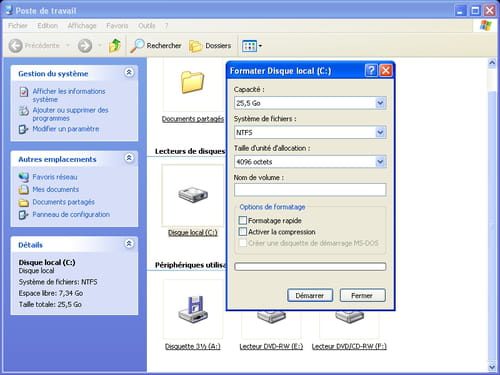The height and width of the screenshot is (375, 500).
Task: Click the Fermer button
Action: pos(363,295)
